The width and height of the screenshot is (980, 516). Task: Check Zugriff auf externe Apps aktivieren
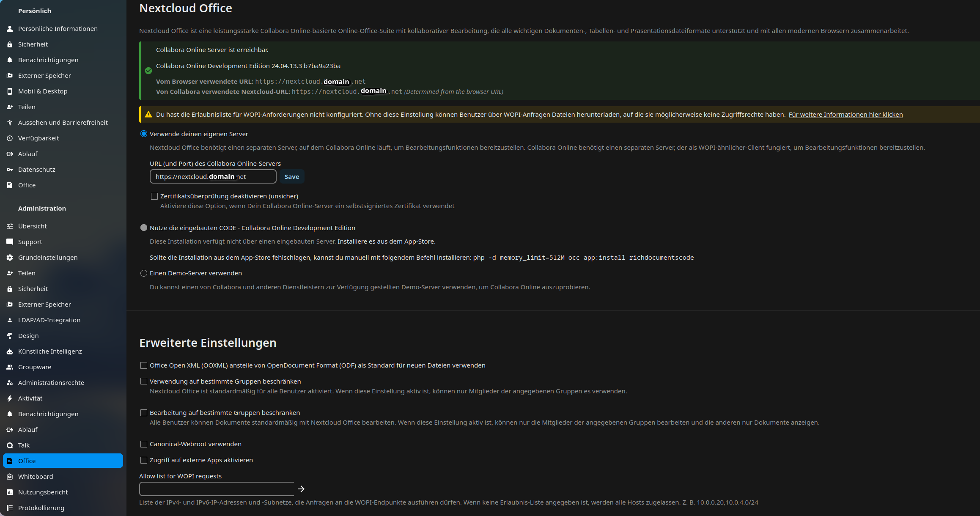(x=144, y=460)
